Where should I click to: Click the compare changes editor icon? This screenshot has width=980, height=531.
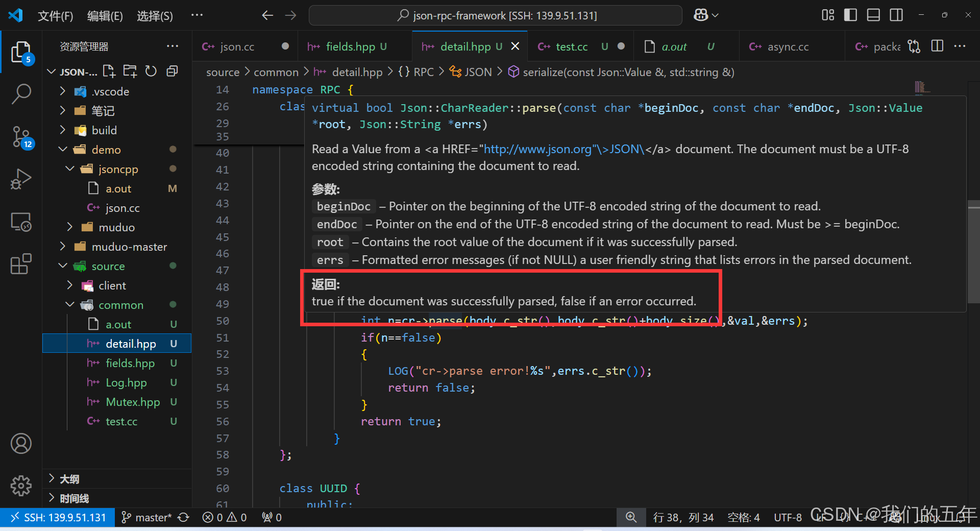pos(914,46)
